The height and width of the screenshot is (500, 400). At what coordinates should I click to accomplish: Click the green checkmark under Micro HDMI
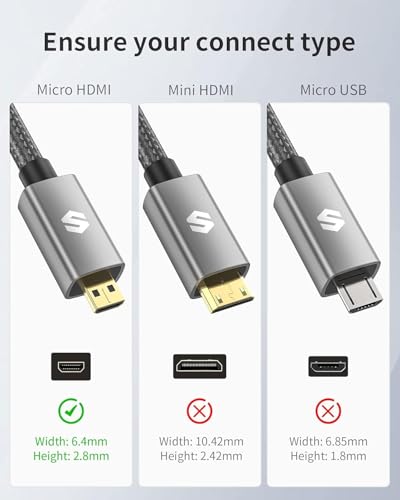coord(71,410)
